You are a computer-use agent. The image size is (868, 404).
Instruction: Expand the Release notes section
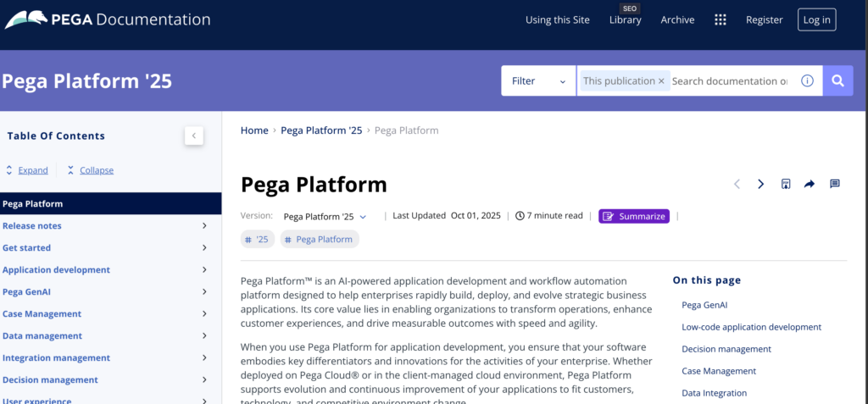coord(204,226)
